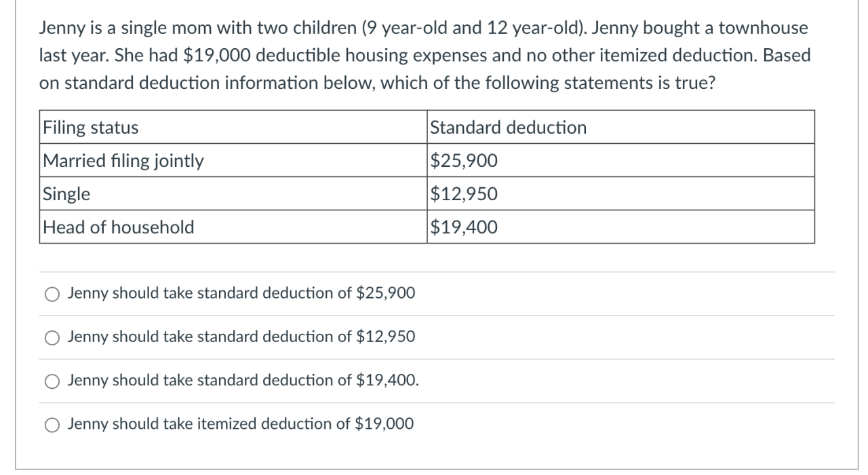Click answer label text ending in "of $19,400."
This screenshot has width=868, height=475.
[243, 381]
